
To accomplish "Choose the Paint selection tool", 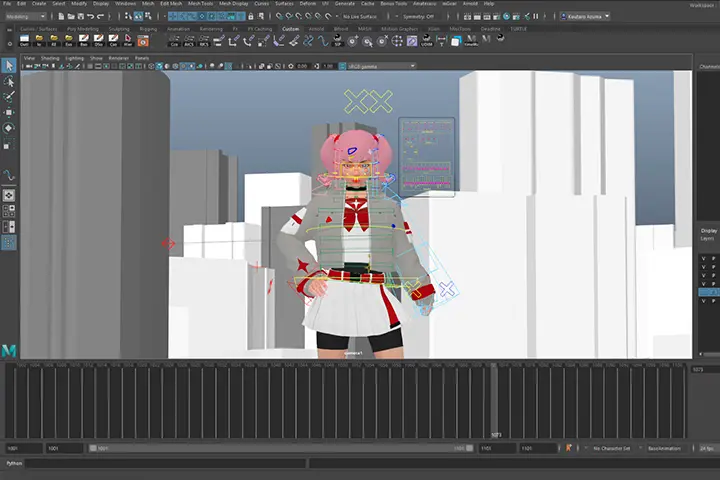I will [9, 97].
